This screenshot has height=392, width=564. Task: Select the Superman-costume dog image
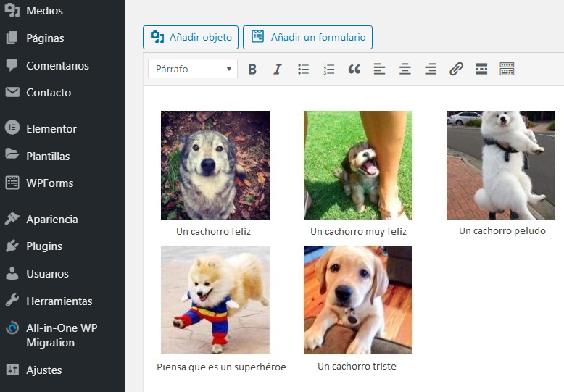pos(215,299)
